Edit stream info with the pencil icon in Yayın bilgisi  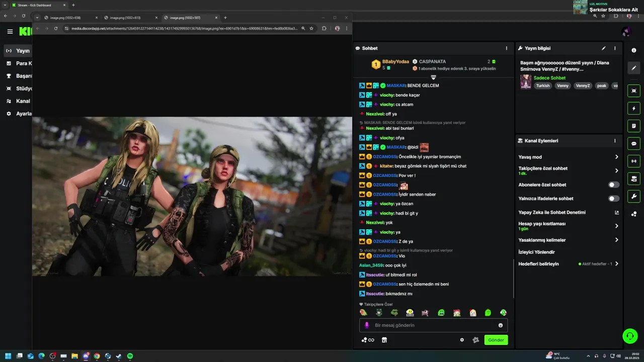[x=603, y=48]
